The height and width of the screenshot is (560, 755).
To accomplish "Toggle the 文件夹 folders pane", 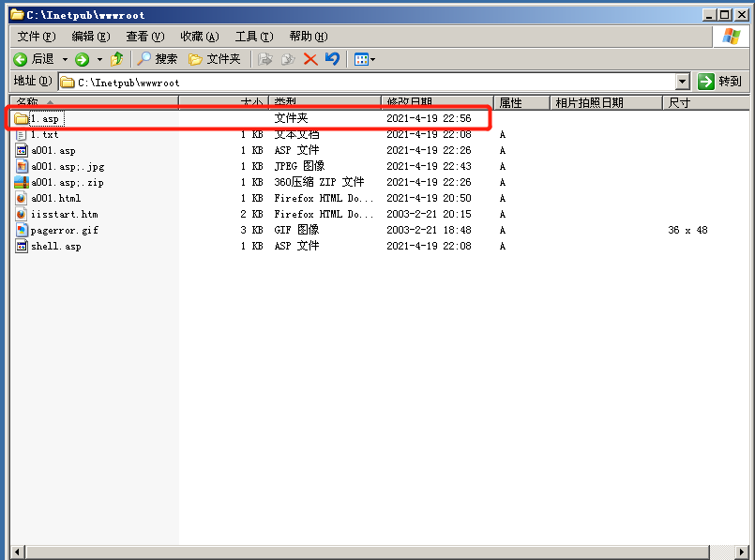I will pyautogui.click(x=214, y=59).
